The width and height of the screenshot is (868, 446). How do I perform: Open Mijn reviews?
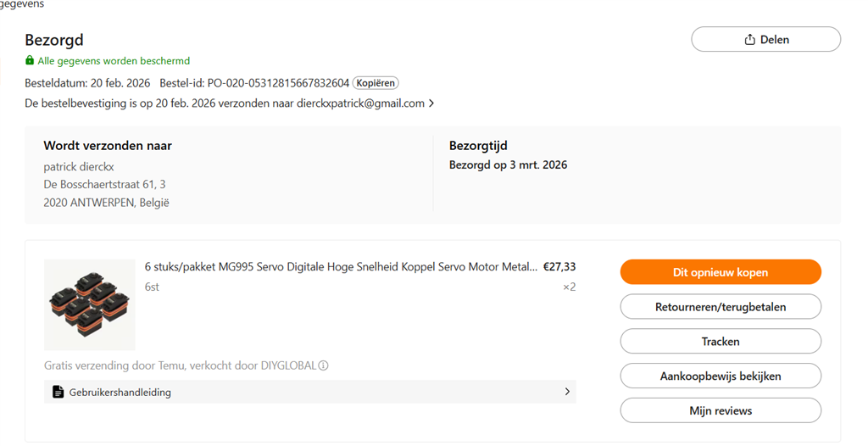(721, 410)
